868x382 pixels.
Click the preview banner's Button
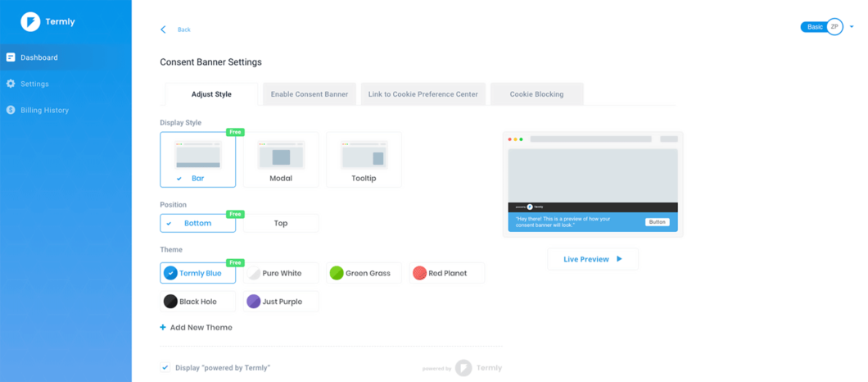click(657, 222)
